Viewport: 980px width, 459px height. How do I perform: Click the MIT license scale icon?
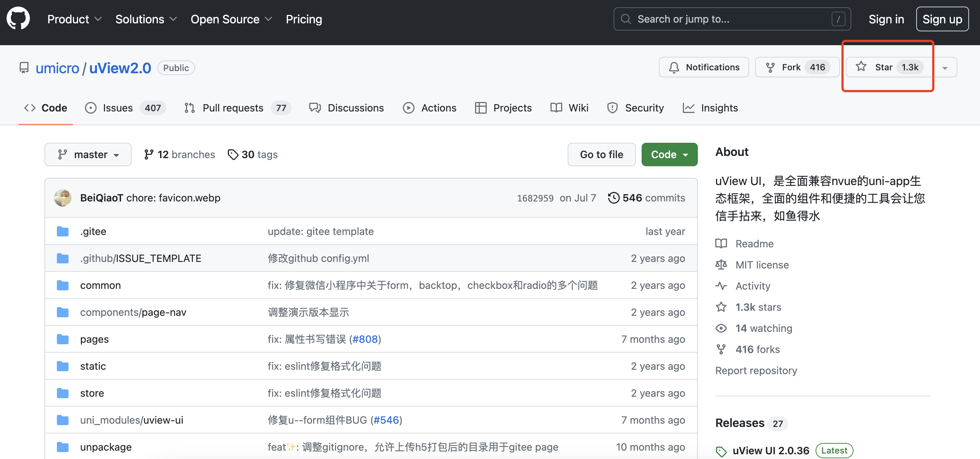pos(721,265)
